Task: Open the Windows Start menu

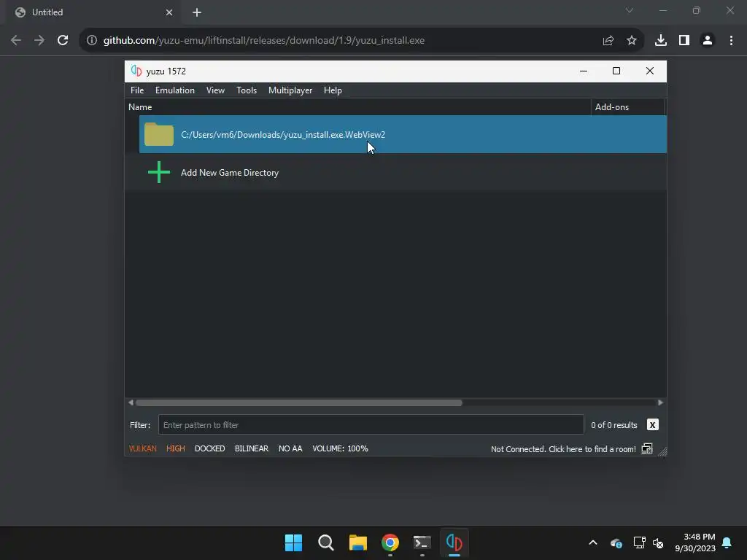Action: pos(293,542)
